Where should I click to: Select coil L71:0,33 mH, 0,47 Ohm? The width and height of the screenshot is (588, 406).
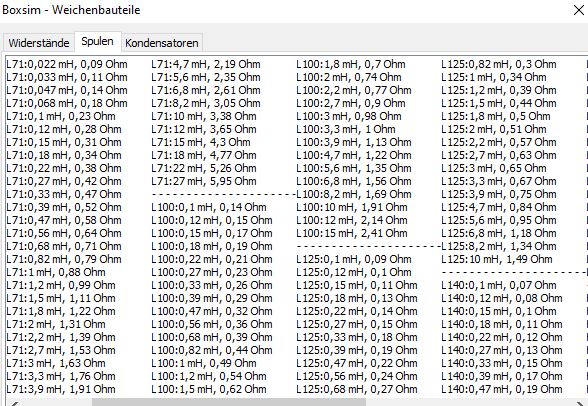point(64,194)
